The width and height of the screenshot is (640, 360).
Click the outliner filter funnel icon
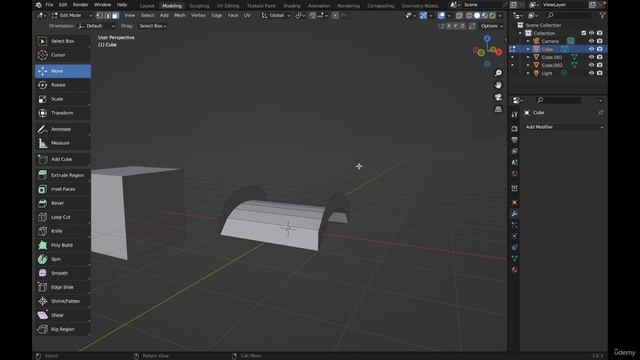coord(602,15)
